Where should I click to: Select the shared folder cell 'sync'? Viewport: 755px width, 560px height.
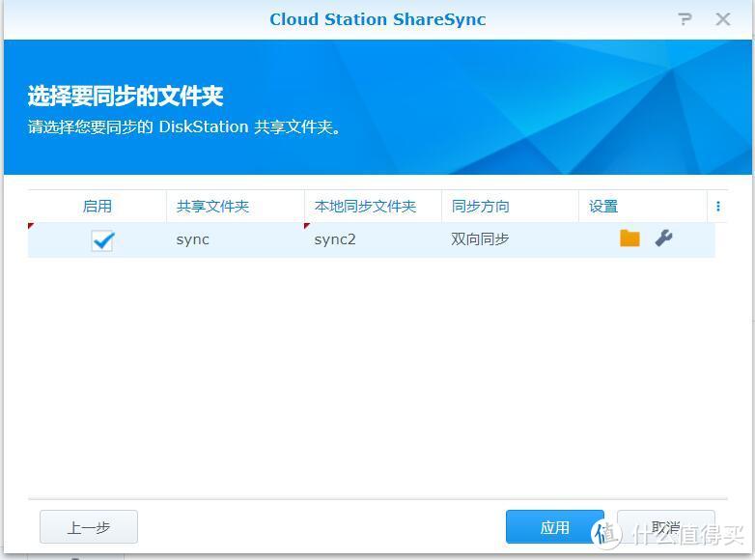(x=236, y=239)
